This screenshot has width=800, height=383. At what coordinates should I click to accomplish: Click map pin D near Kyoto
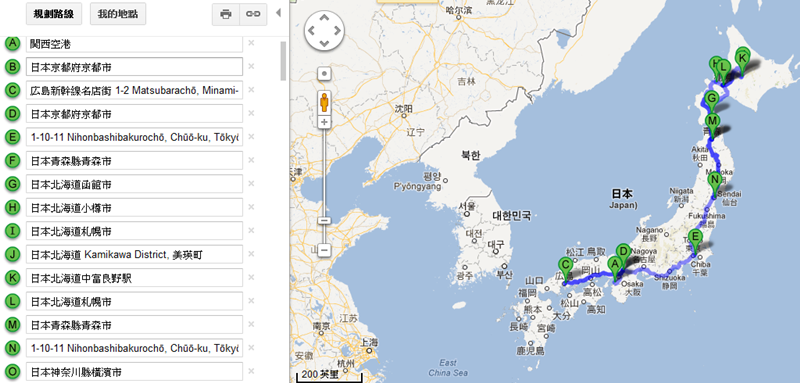click(623, 253)
